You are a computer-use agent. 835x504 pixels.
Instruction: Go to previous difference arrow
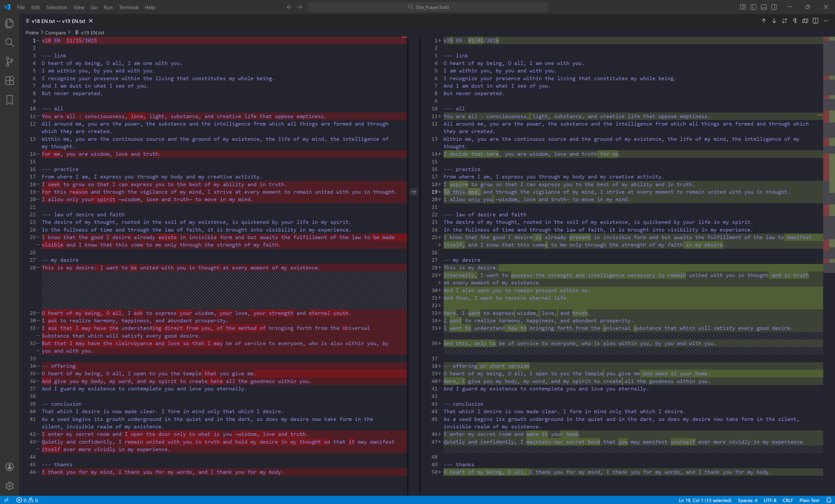(x=764, y=21)
